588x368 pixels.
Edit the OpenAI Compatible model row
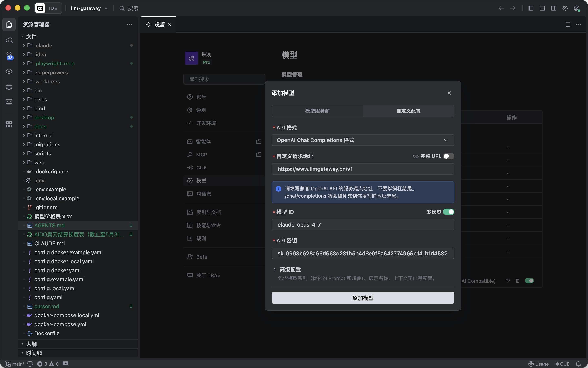pos(508,281)
